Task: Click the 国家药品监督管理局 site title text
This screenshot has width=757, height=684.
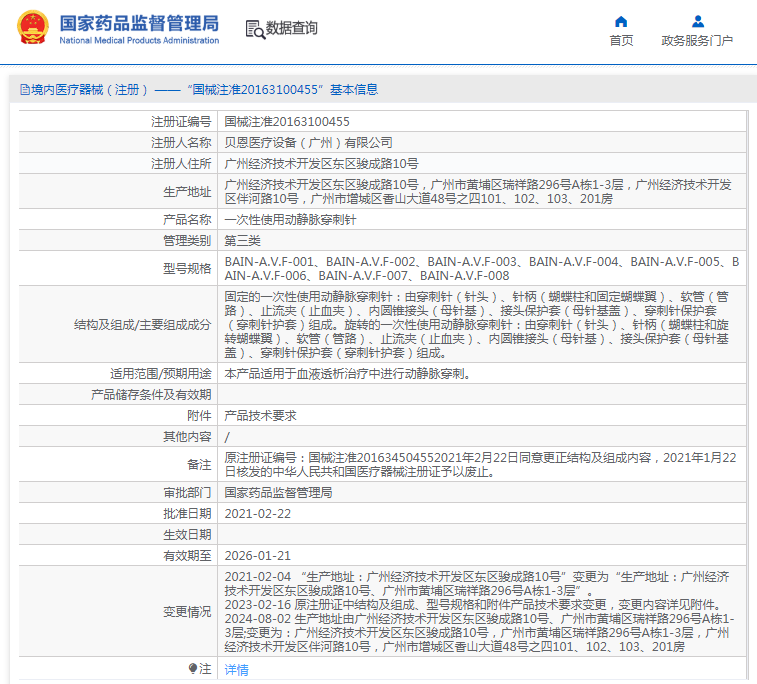Action: pos(139,24)
